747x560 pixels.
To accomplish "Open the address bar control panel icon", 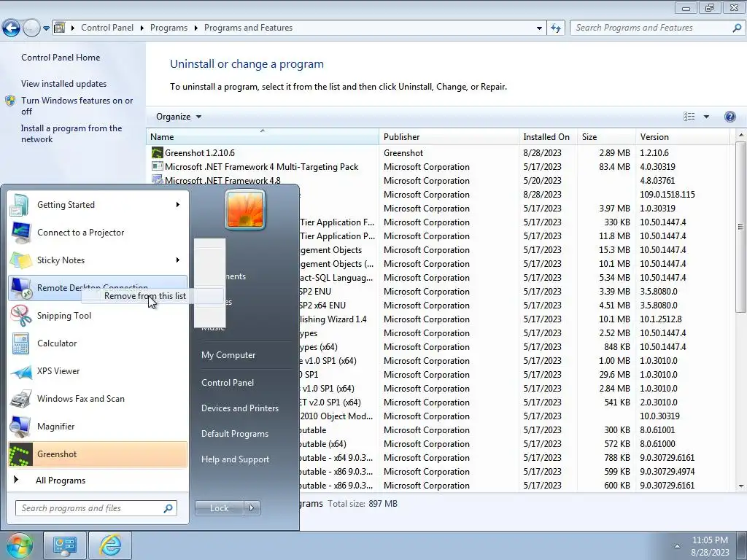I will pyautogui.click(x=60, y=28).
